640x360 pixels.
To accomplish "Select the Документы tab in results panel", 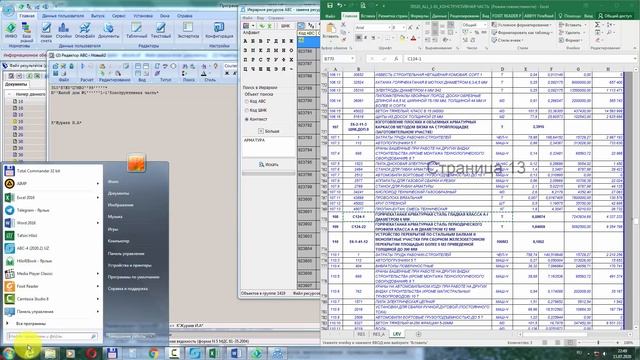I will coord(16,84).
